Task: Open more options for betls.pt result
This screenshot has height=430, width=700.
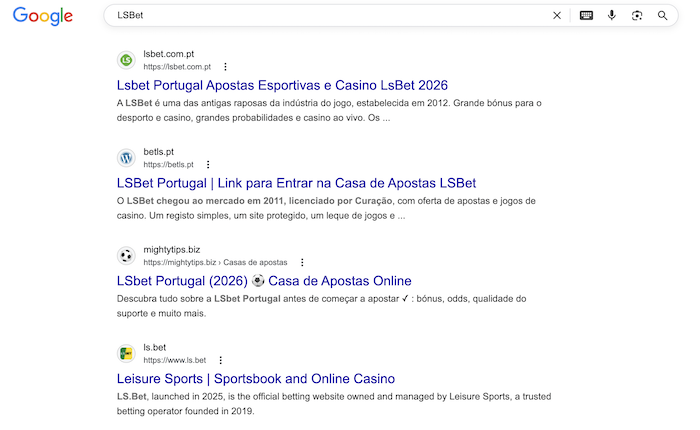Action: pos(208,165)
